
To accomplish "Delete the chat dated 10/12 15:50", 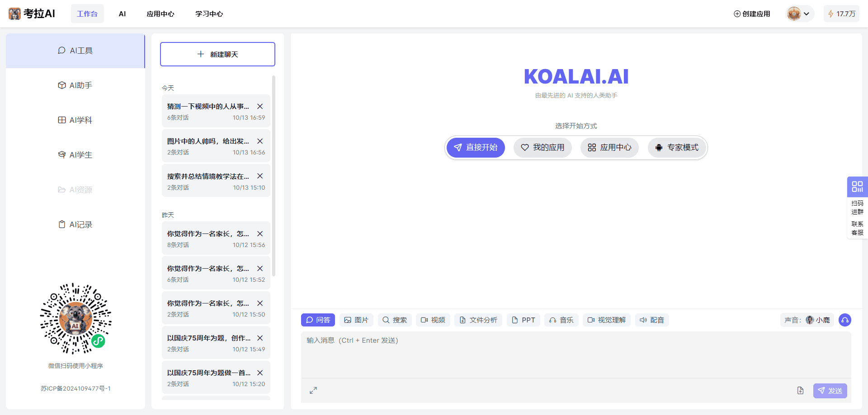I will pos(260,303).
